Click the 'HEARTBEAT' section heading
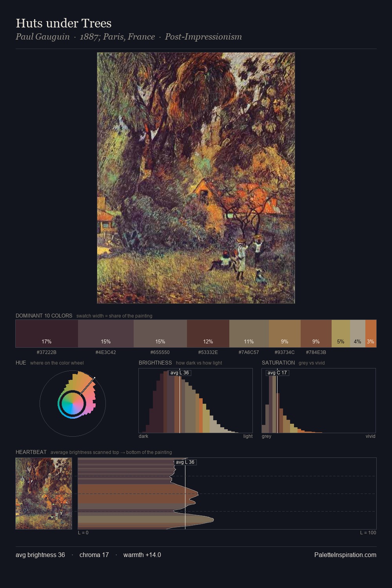 [31, 452]
